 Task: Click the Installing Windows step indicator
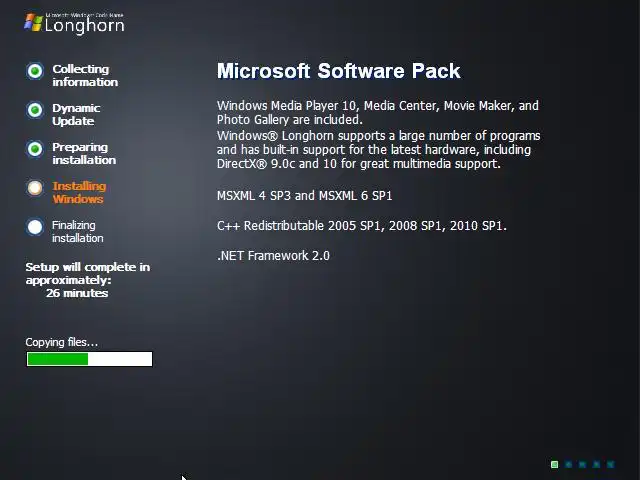tap(35, 188)
